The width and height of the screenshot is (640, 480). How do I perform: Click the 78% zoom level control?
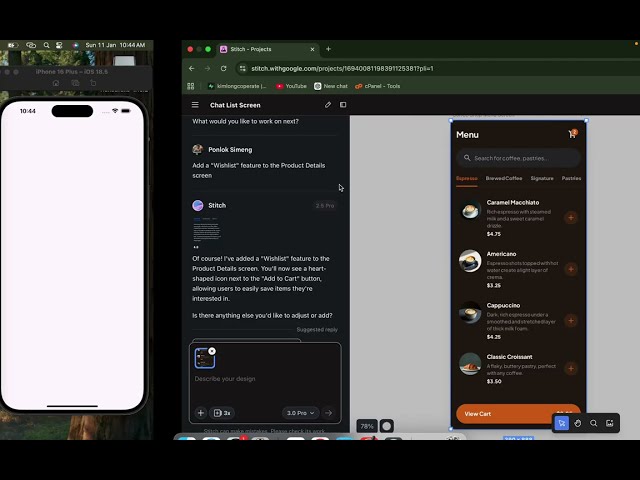point(367,426)
